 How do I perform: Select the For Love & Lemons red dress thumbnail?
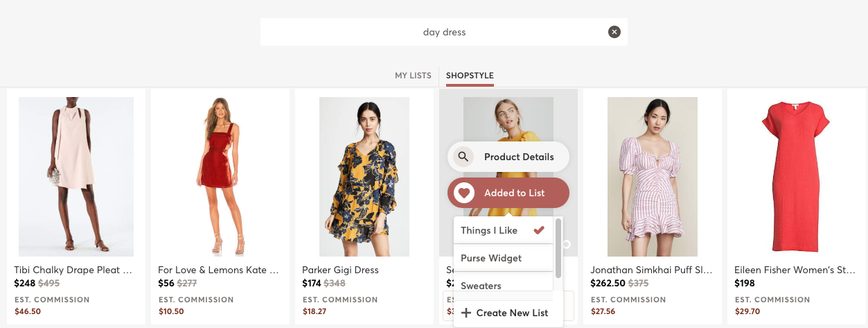(220, 177)
